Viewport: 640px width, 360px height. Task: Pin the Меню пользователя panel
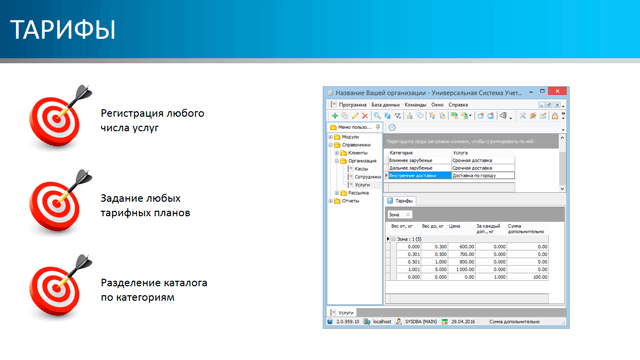pyautogui.click(x=378, y=127)
